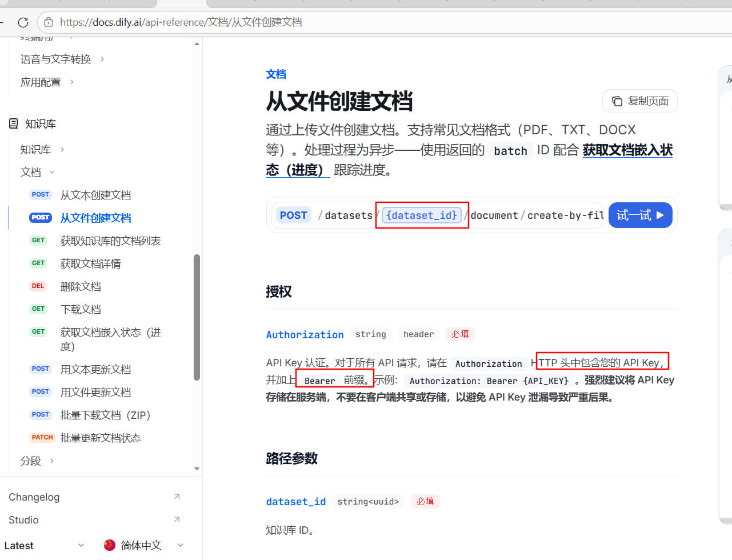The height and width of the screenshot is (560, 732).
Task: Click GET badge beside 获取知识库的文档列表
Action: pos(38,241)
